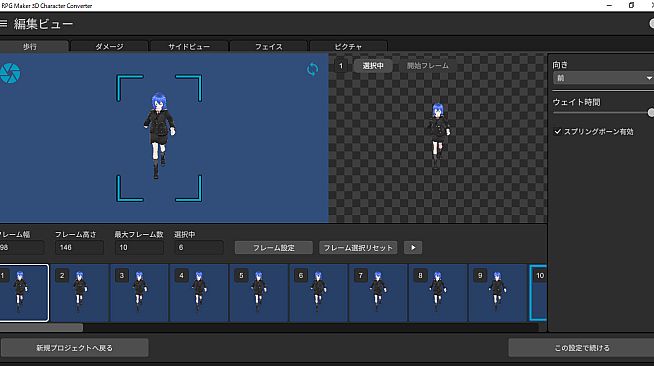Image resolution: width=654 pixels, height=366 pixels.
Task: Select the 開始フレーム preview mode
Action: tap(428, 66)
